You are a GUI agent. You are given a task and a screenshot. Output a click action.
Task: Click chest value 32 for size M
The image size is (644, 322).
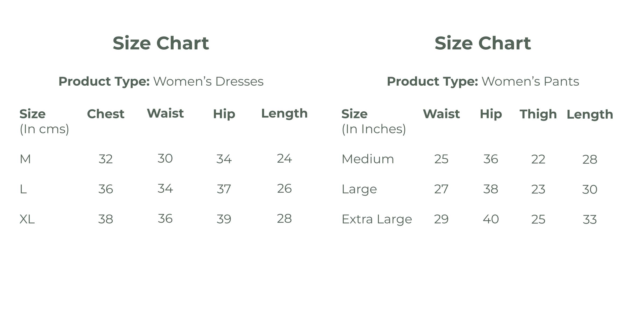[105, 159]
